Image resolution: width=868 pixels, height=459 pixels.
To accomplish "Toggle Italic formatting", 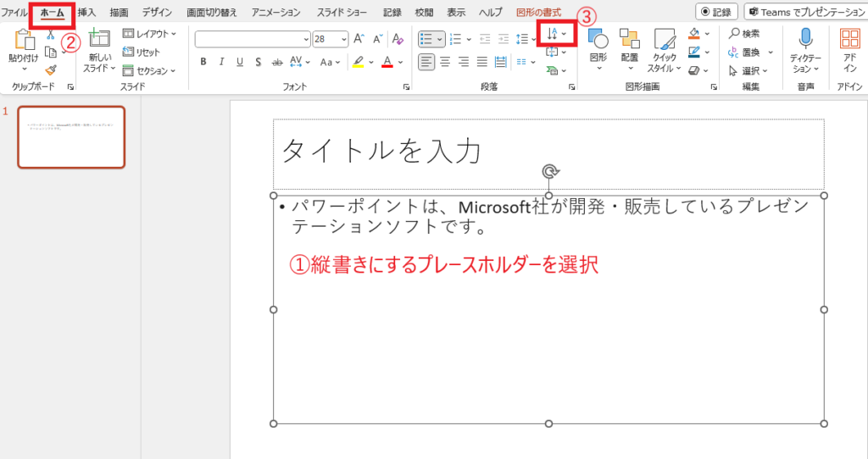I will click(221, 62).
